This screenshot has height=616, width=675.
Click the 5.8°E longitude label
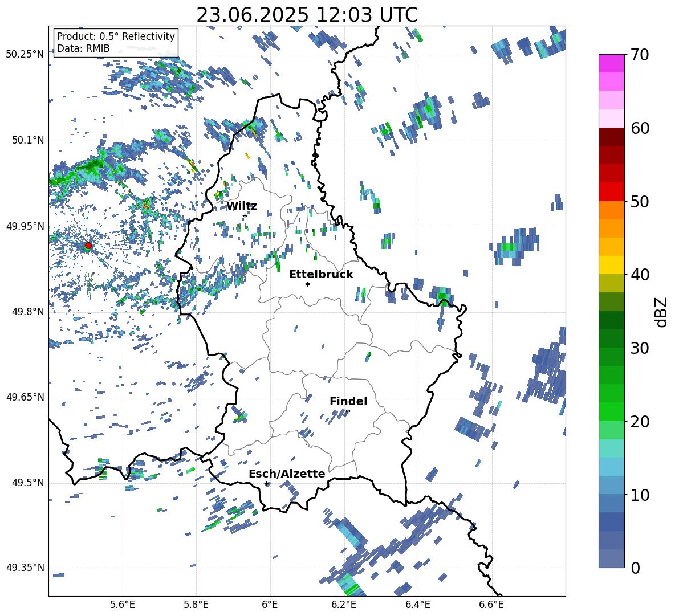coord(196,605)
